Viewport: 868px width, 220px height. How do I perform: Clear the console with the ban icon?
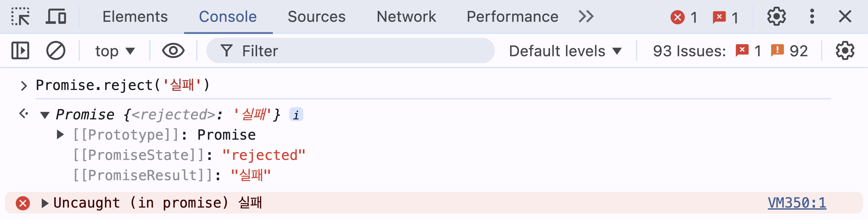tap(56, 51)
